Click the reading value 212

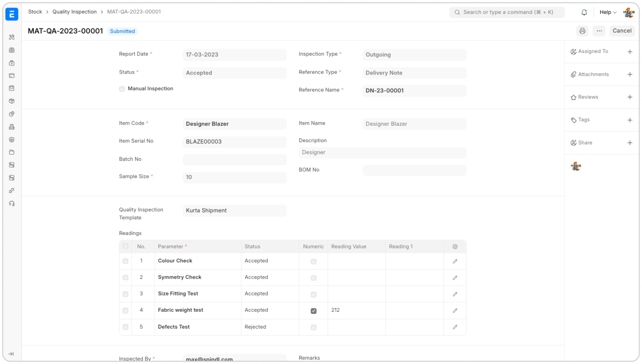[335, 310]
